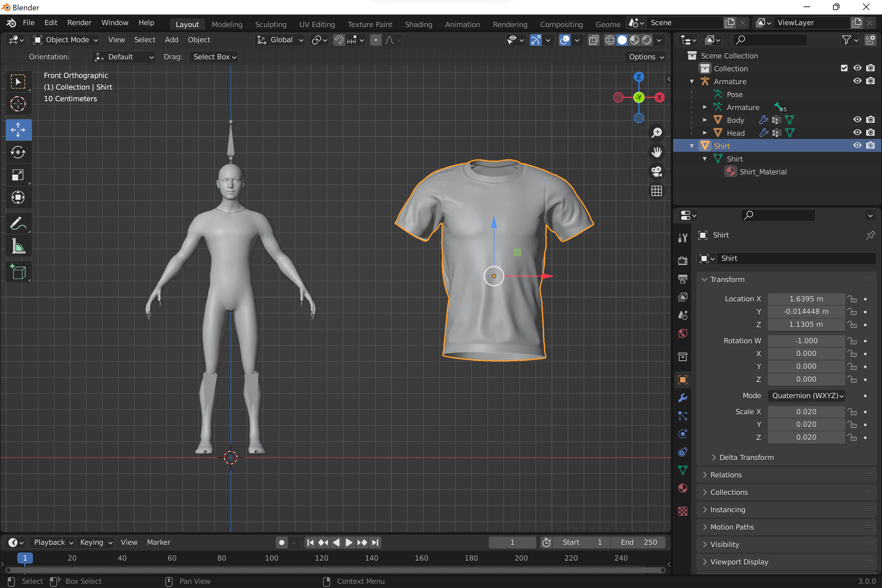Uncheck the Collection exclude checkbox

844,68
